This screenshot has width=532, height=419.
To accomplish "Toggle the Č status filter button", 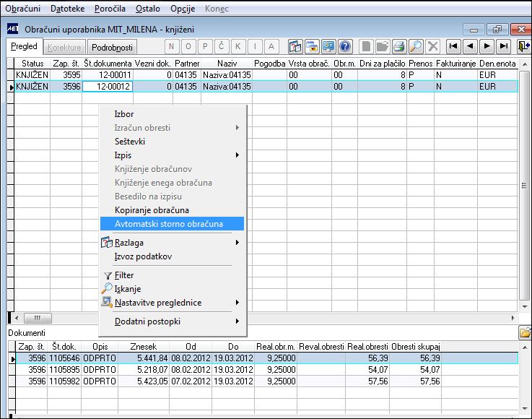I will [221, 46].
